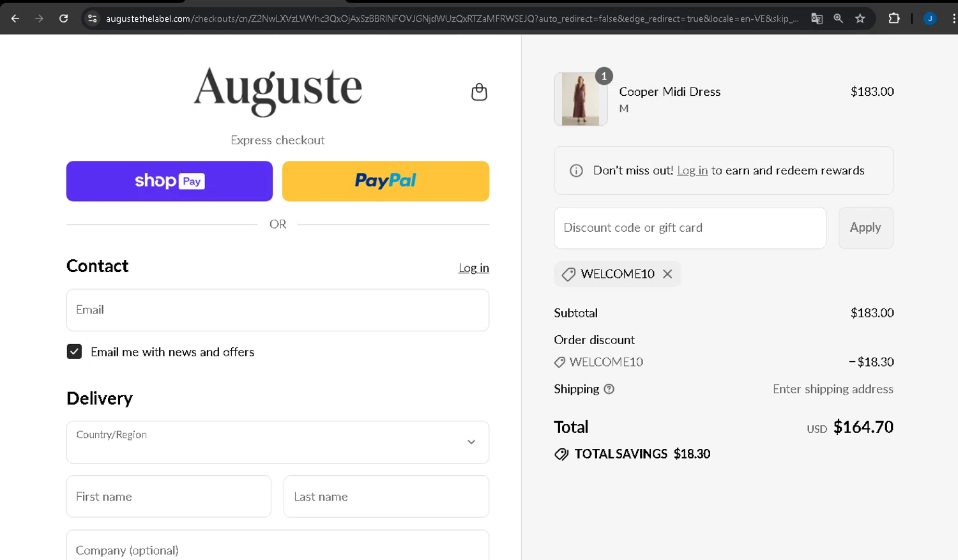Focus the Last name field
The height and width of the screenshot is (560, 958).
(x=386, y=496)
